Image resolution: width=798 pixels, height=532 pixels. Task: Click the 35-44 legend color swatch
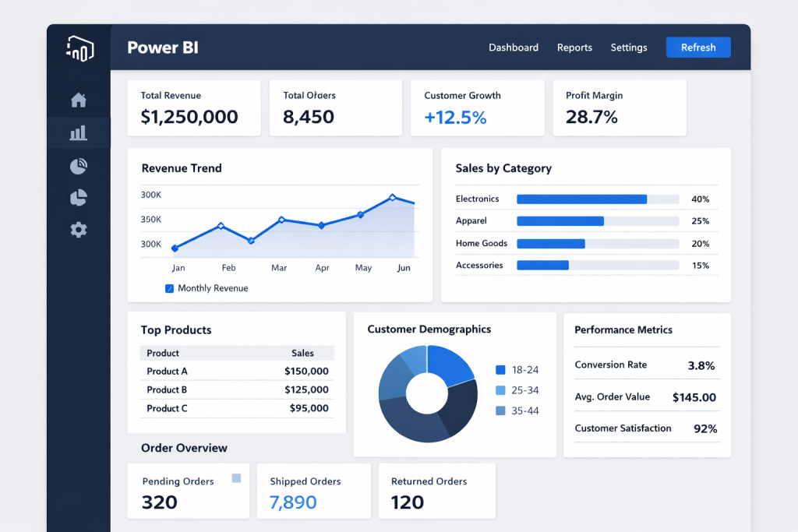pyautogui.click(x=500, y=410)
